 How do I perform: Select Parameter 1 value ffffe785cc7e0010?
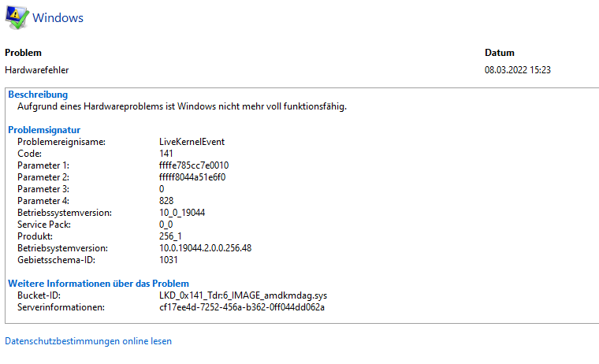click(194, 165)
